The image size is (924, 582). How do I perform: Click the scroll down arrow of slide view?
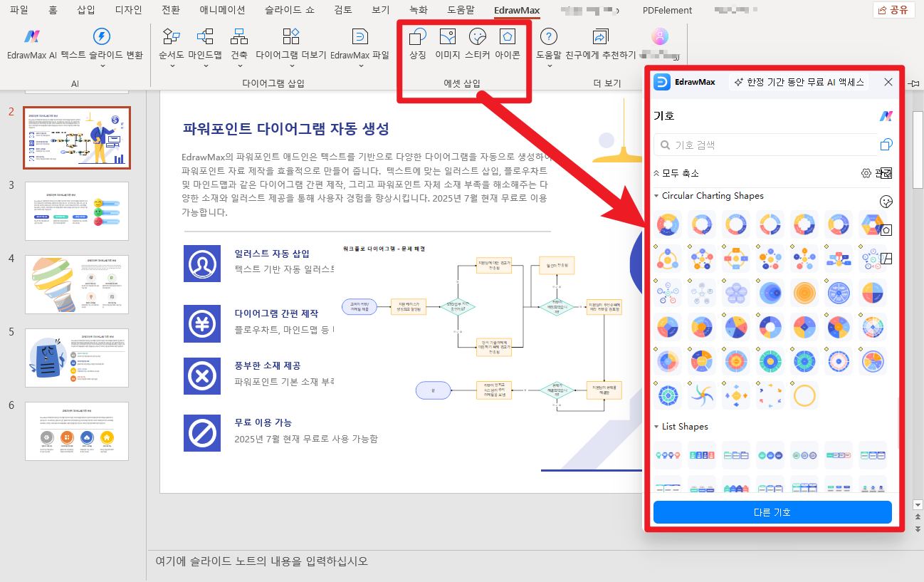[918, 504]
